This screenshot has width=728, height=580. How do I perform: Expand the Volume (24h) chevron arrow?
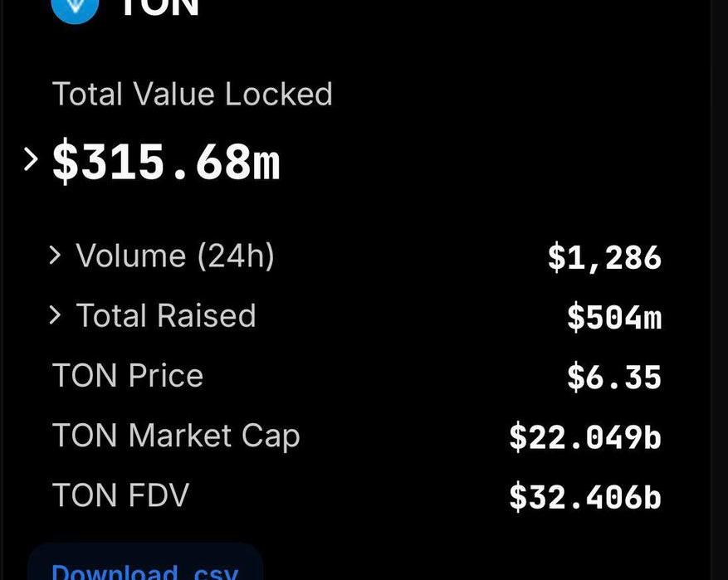tap(55, 256)
